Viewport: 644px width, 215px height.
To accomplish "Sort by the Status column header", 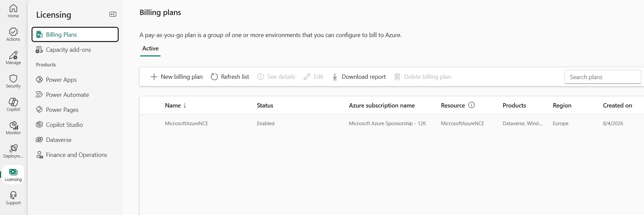I will pyautogui.click(x=265, y=105).
